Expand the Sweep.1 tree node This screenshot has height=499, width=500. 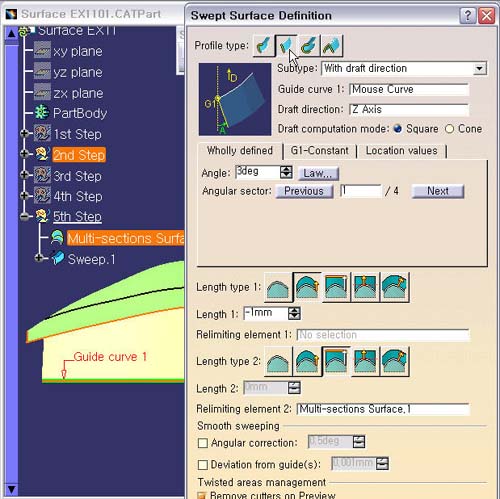(39, 258)
